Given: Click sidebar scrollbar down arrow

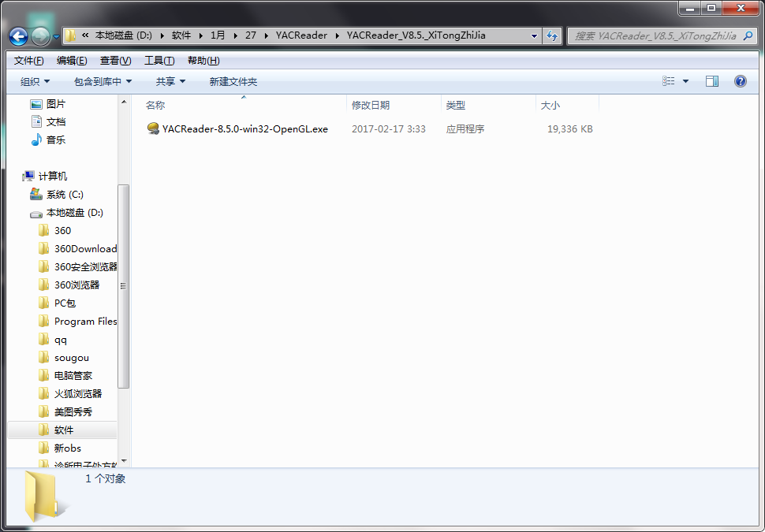Looking at the screenshot, I should click(x=124, y=461).
